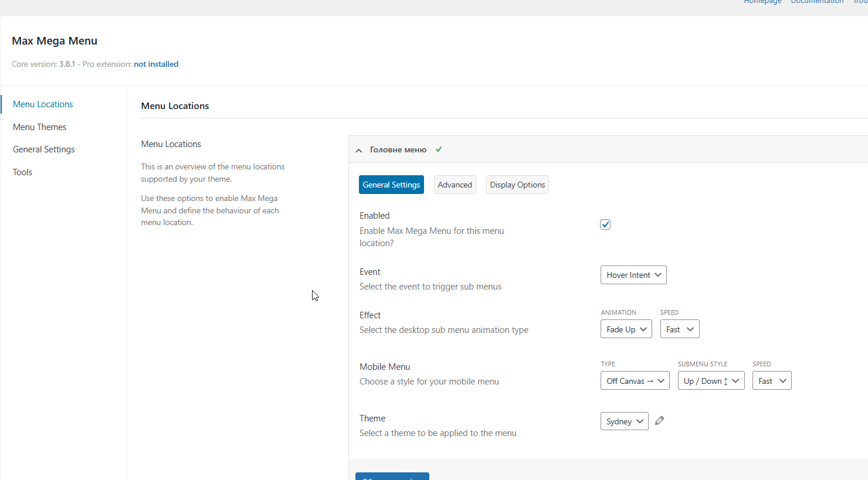Viewport: 868px width, 480px height.
Task: Click the Enabled setting label
Action: coord(375,216)
